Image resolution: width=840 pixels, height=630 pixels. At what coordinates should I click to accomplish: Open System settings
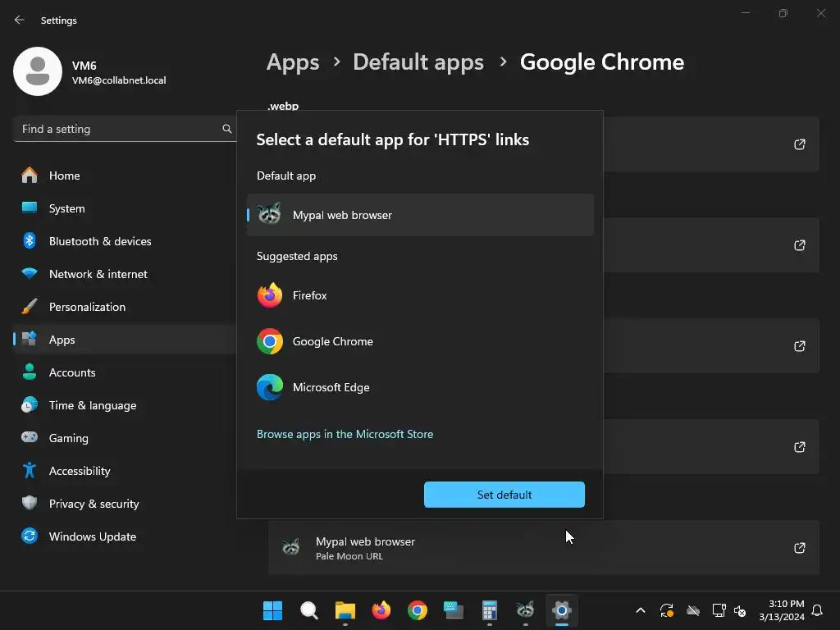point(125,208)
